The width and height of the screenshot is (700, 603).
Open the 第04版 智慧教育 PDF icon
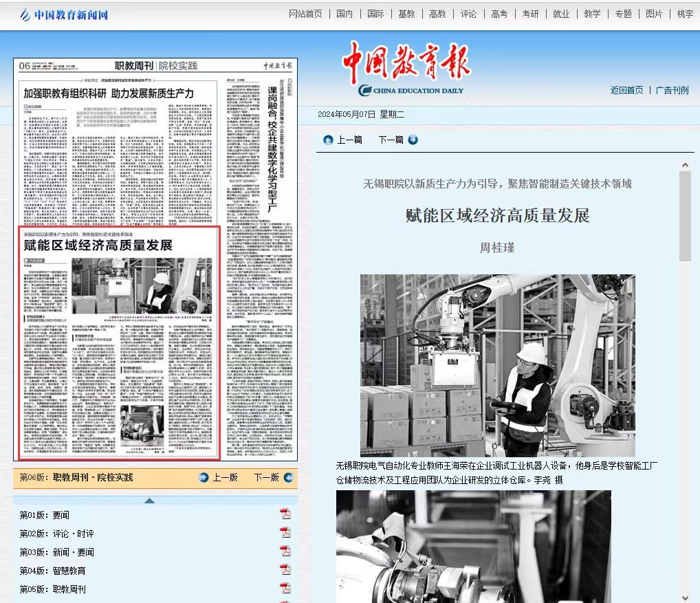(x=285, y=570)
